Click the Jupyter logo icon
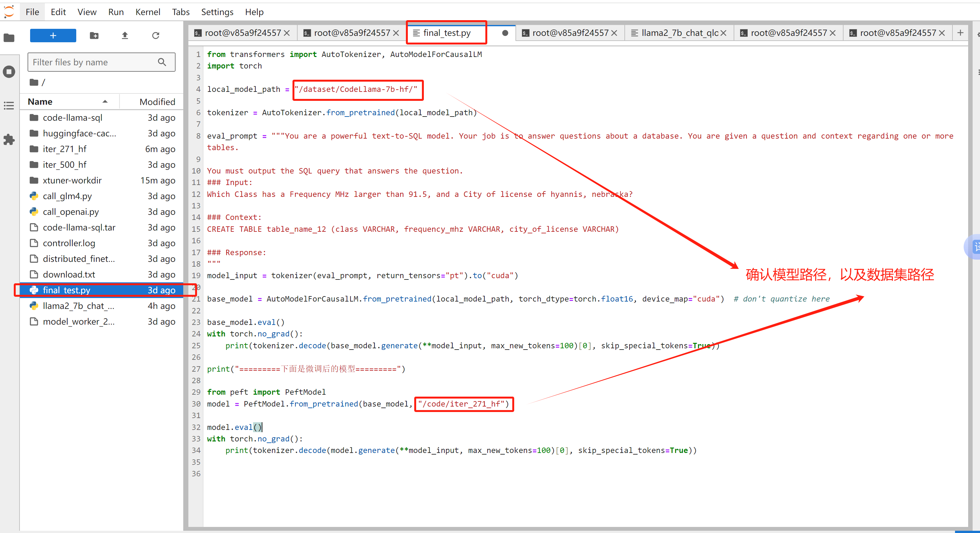Image resolution: width=980 pixels, height=533 pixels. click(9, 12)
